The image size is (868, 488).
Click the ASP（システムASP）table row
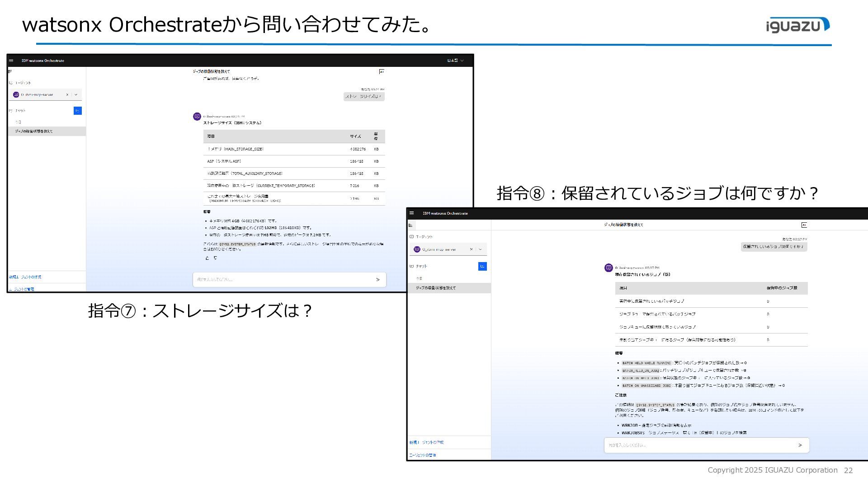[294, 161]
